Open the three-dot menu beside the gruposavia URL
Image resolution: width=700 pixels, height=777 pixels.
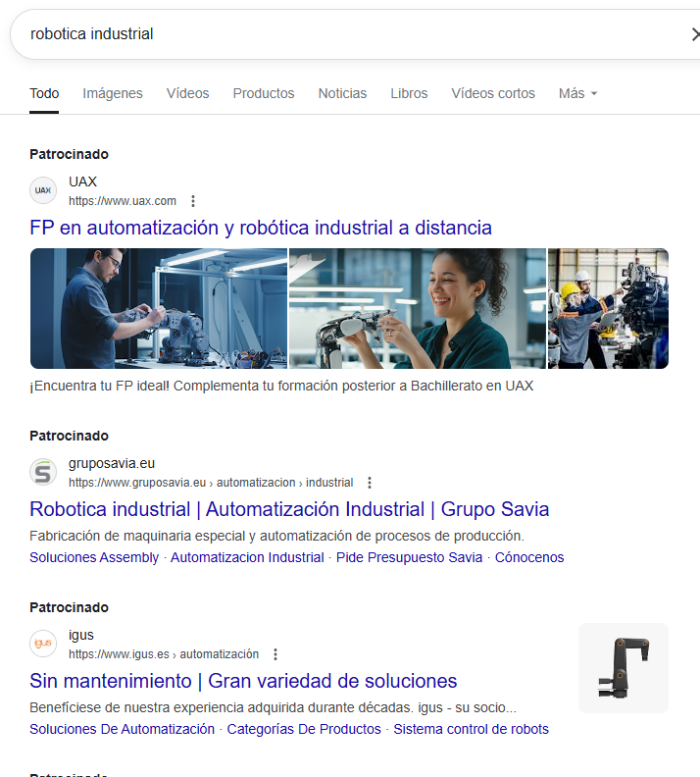point(370,483)
